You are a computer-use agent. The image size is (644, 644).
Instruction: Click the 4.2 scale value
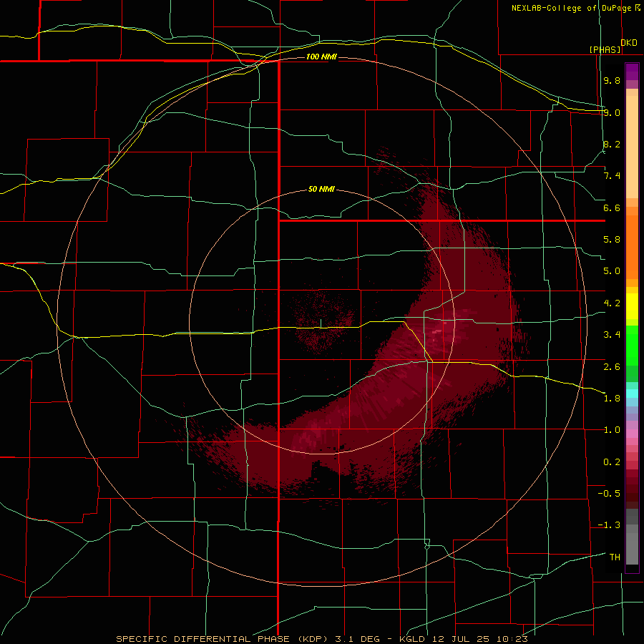pyautogui.click(x=612, y=303)
